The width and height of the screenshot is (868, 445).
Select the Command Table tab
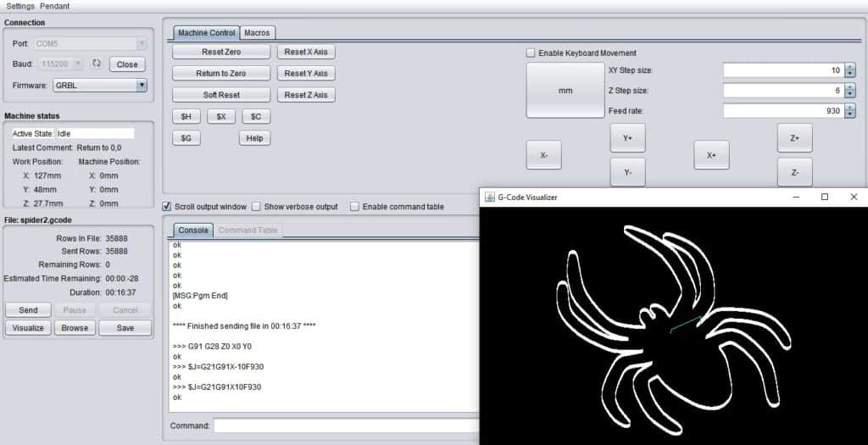pyautogui.click(x=248, y=231)
